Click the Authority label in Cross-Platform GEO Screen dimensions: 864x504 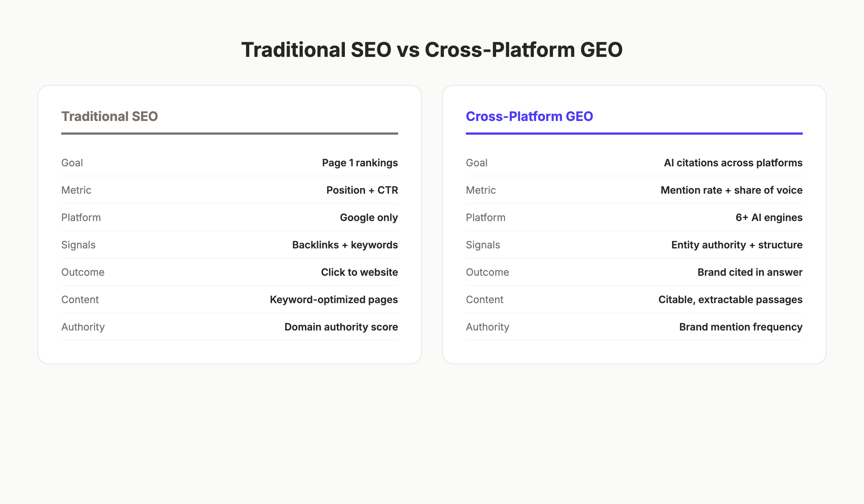[x=487, y=327]
